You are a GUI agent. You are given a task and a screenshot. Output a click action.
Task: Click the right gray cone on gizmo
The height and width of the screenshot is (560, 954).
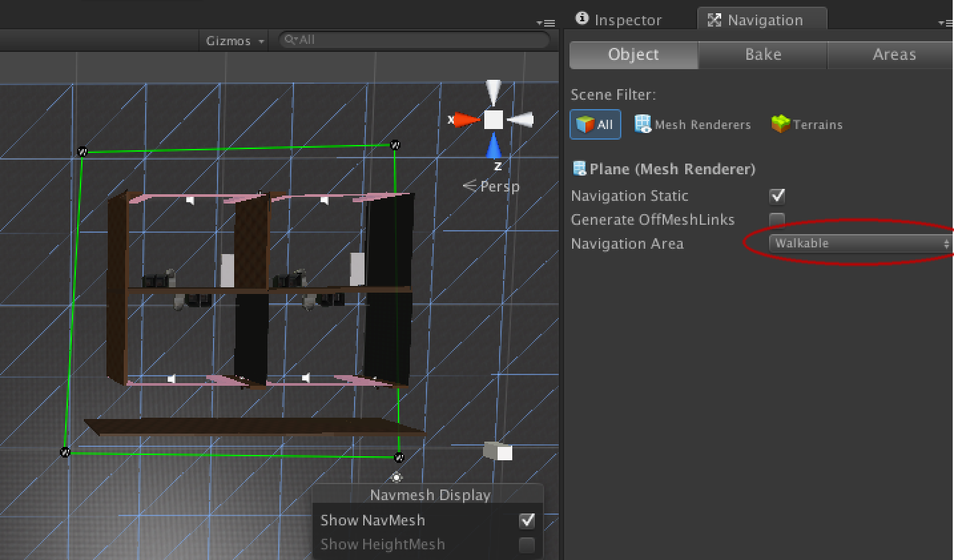coord(521,120)
